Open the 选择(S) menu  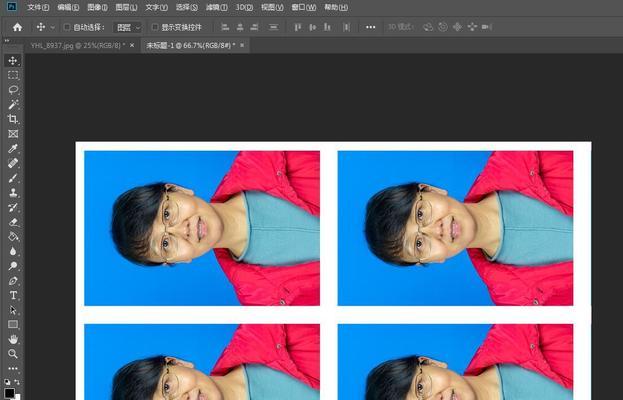coord(186,7)
